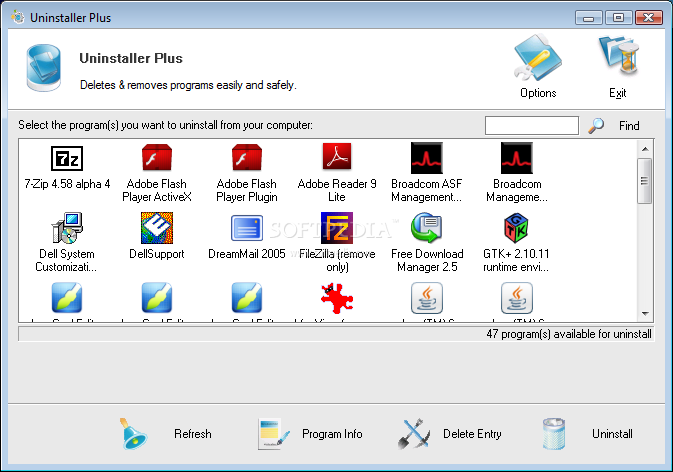This screenshot has width=673, height=472.
Task: Click the Program Info label
Action: click(x=332, y=434)
